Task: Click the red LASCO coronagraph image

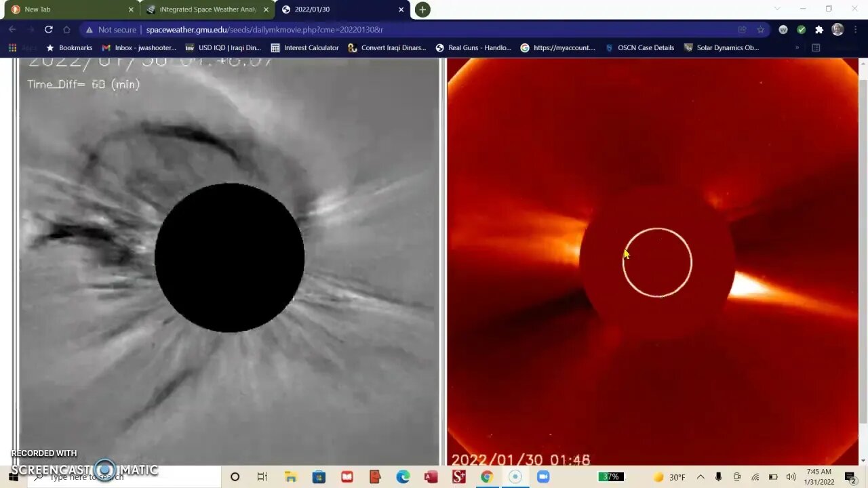Action: (x=653, y=262)
